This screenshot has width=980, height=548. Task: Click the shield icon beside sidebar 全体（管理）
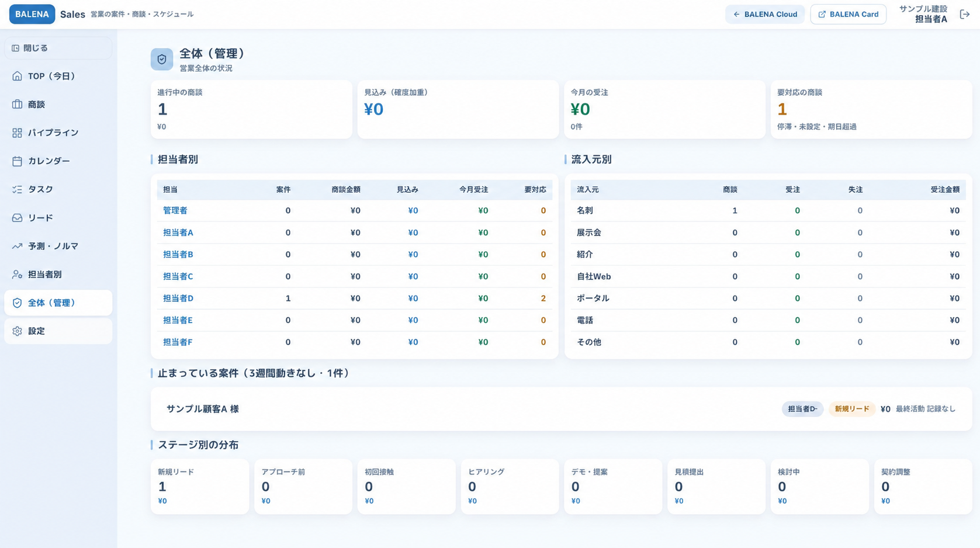17,303
